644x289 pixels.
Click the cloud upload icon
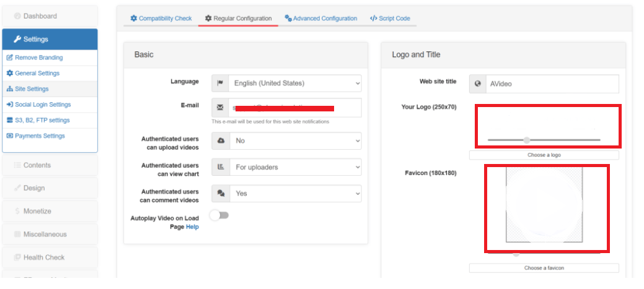220,141
